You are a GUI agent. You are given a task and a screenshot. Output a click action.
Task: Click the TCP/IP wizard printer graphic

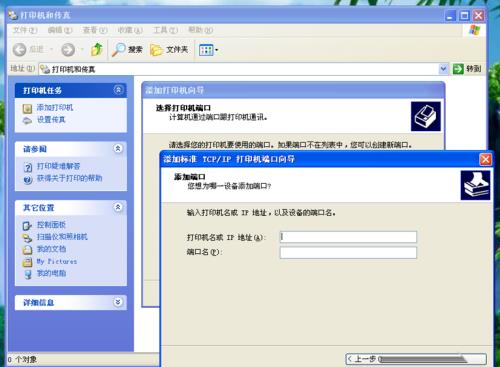click(x=475, y=185)
